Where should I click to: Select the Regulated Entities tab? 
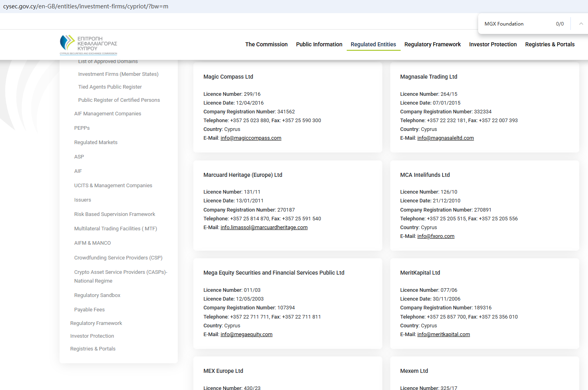tap(373, 44)
